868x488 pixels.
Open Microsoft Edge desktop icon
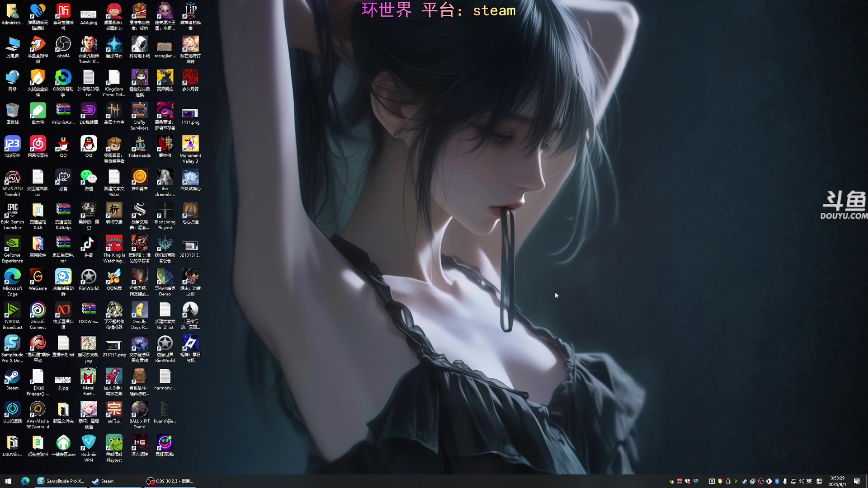(12, 282)
